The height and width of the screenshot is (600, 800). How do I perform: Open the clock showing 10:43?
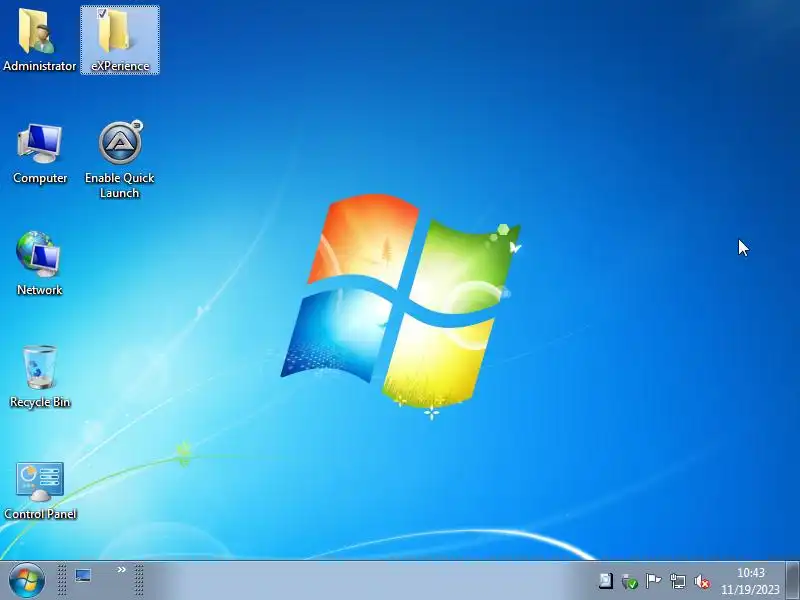click(750, 581)
